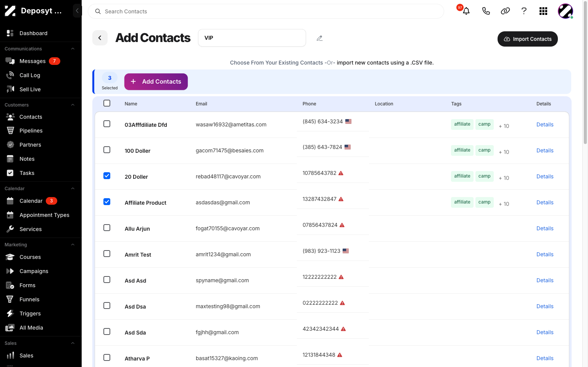The height and width of the screenshot is (367, 588).
Task: Toggle the select-all checkbox in the table header
Action: (x=107, y=103)
